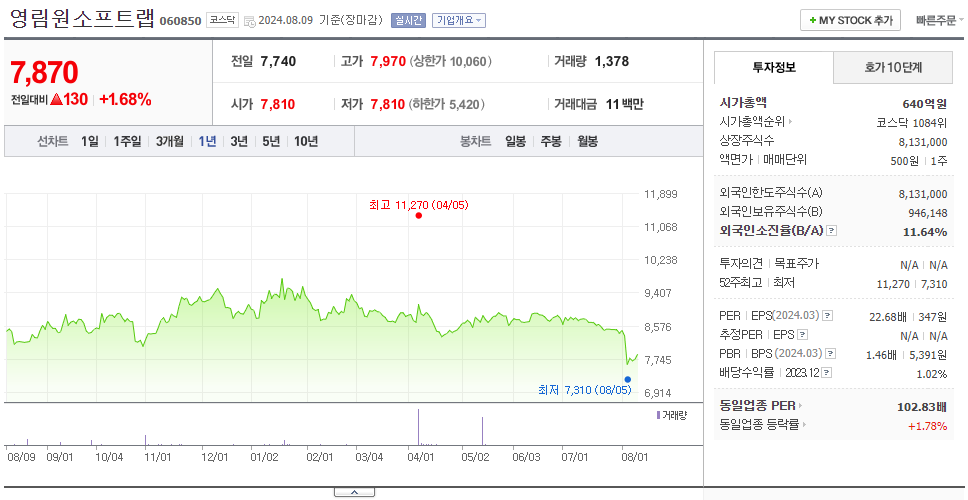The image size is (968, 500).
Task: Click 거래량 value 1,378
Action: tap(612, 61)
